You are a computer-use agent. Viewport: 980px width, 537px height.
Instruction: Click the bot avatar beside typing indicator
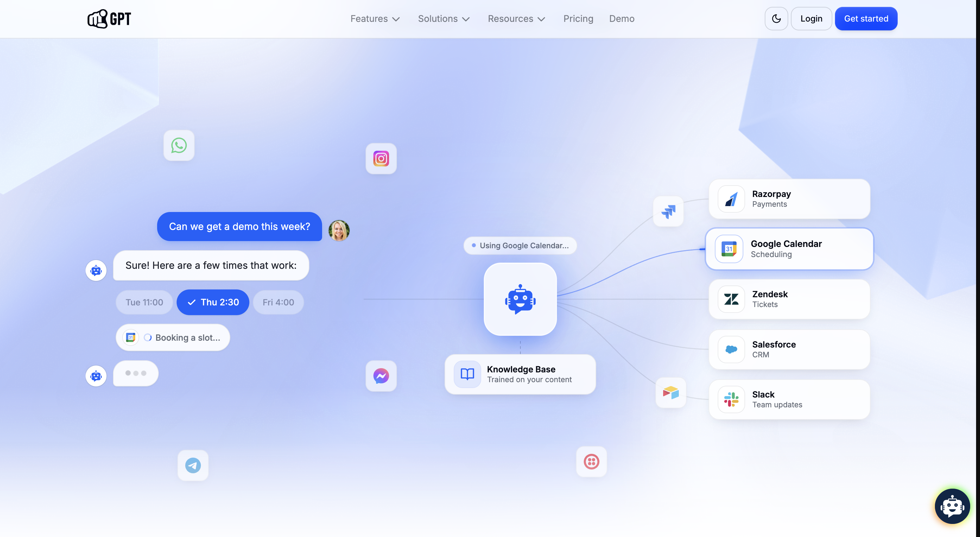(x=96, y=376)
